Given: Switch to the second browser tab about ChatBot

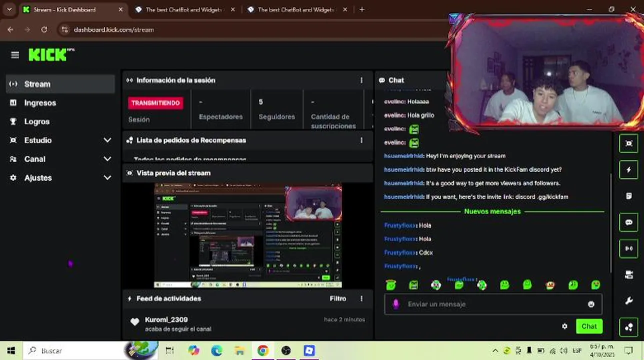Looking at the screenshot, I should click(x=185, y=9).
